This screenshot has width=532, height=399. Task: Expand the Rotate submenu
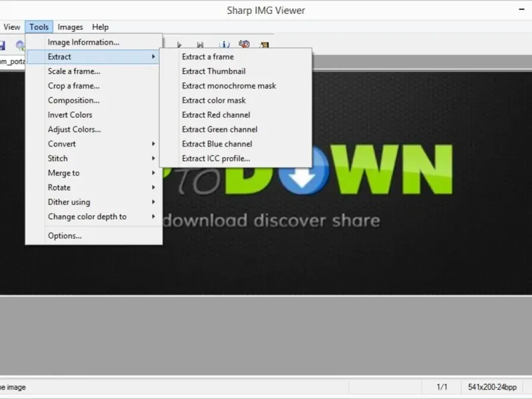(94, 188)
